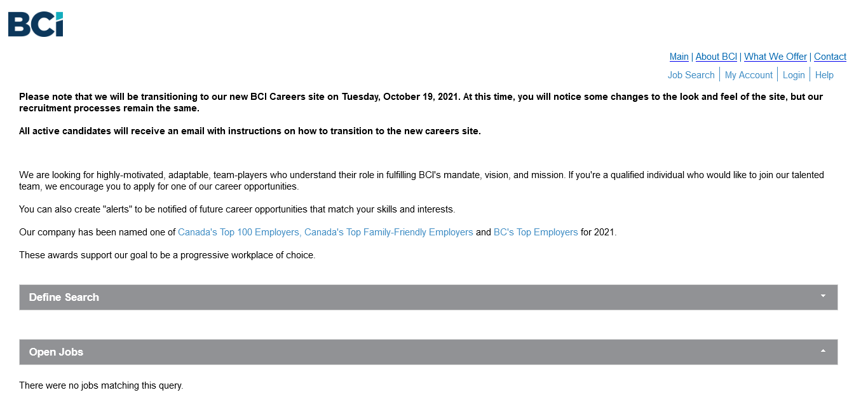This screenshot has height=409, width=868.
Task: Click the Open Jobs header title
Action: point(56,352)
